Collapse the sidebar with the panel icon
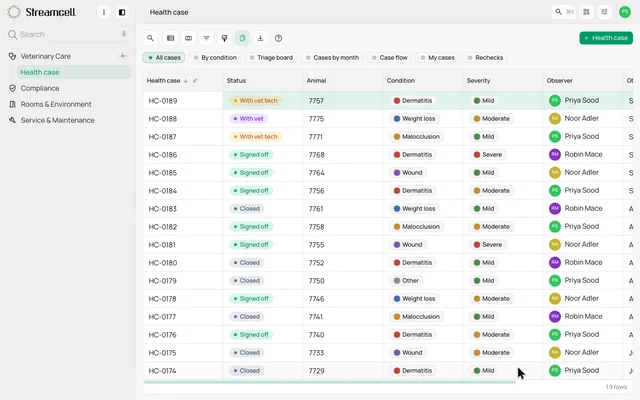Viewport: 640px width, 400px height. 122,12
